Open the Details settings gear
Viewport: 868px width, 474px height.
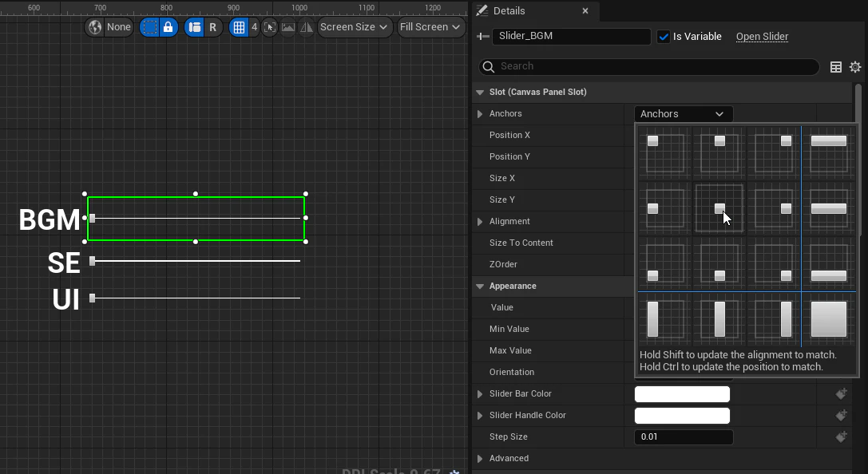855,67
